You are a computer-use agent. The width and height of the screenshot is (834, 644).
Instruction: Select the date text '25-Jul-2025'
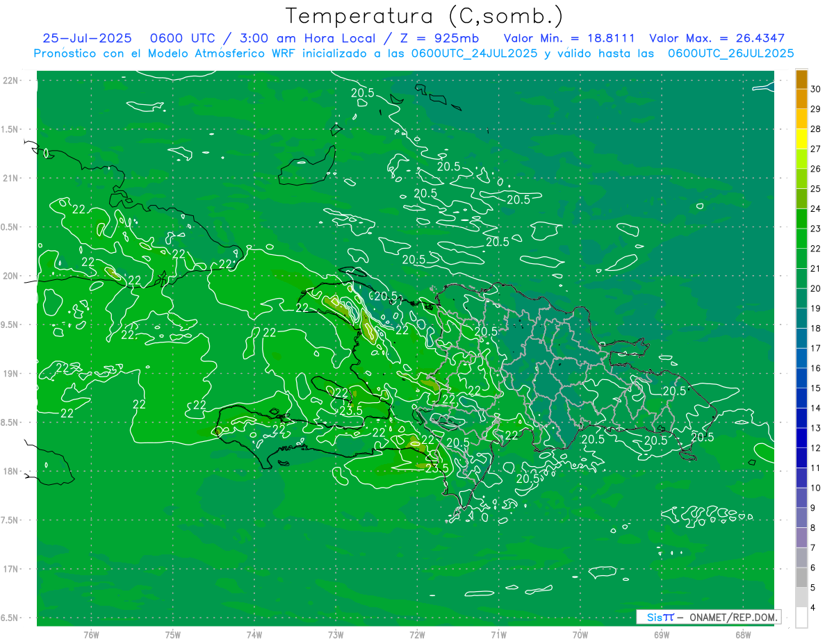87,38
